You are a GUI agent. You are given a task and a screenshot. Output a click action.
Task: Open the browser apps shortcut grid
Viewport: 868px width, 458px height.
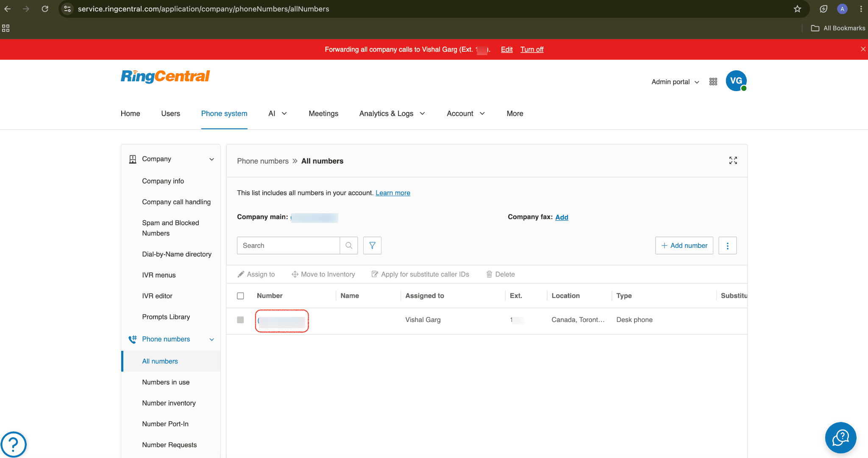tap(6, 28)
